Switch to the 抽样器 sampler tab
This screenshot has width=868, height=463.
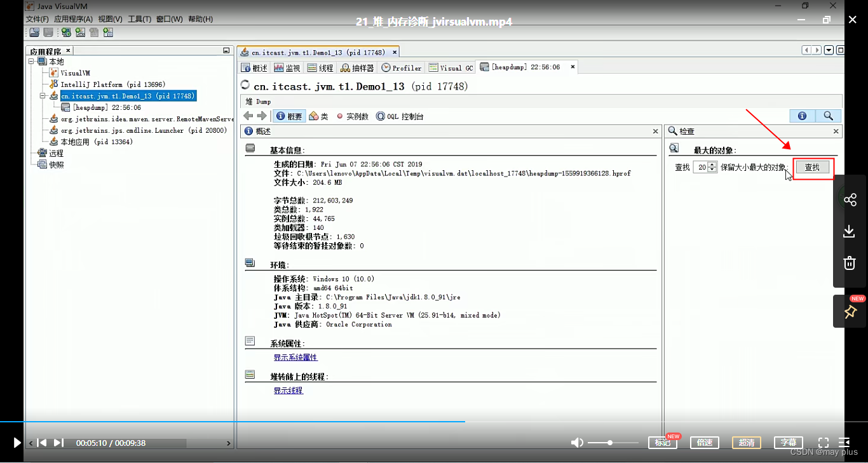coord(358,68)
